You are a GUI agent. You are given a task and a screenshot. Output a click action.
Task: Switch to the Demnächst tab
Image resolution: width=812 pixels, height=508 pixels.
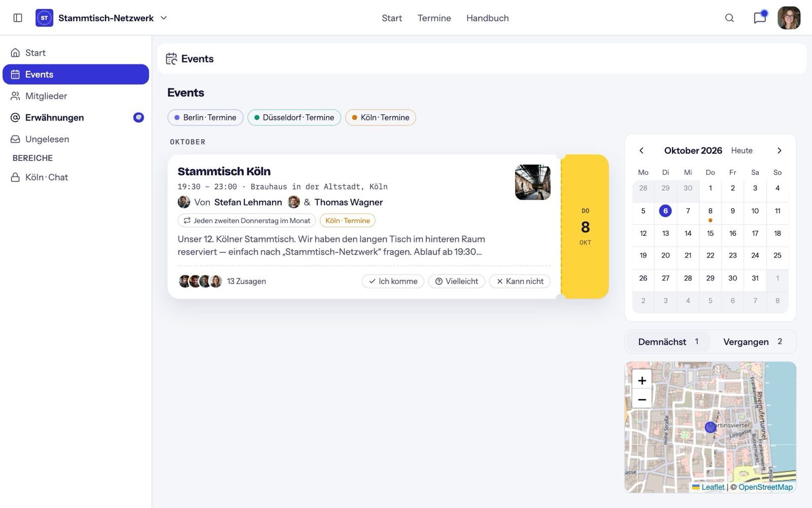click(668, 342)
